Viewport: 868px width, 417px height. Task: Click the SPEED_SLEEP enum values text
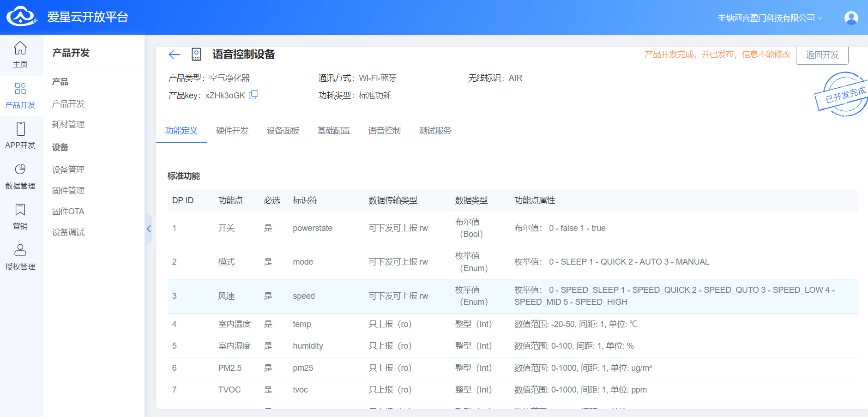click(x=675, y=296)
